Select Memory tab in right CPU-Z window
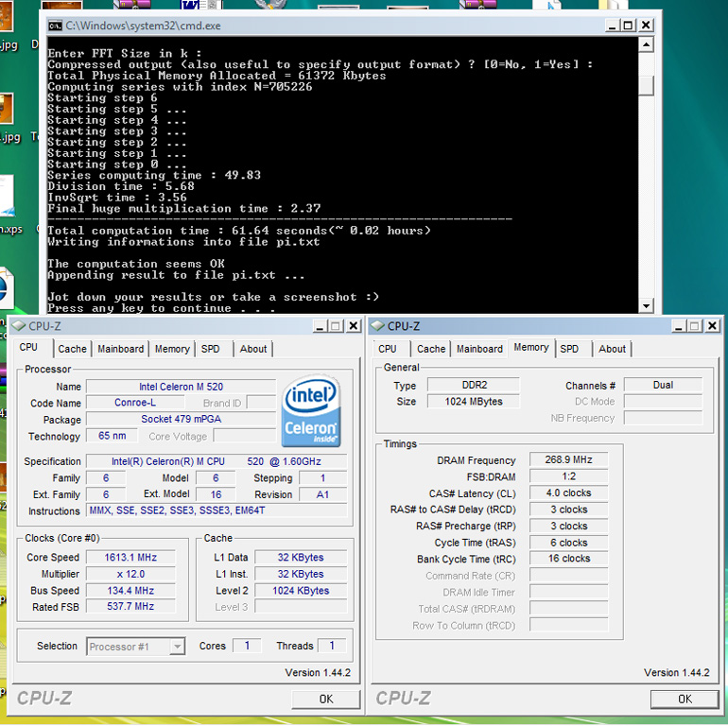This screenshot has height=726, width=728. pyautogui.click(x=531, y=347)
